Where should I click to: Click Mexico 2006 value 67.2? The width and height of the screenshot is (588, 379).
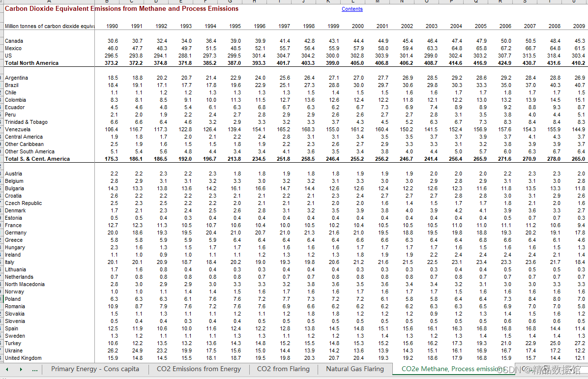pos(506,48)
